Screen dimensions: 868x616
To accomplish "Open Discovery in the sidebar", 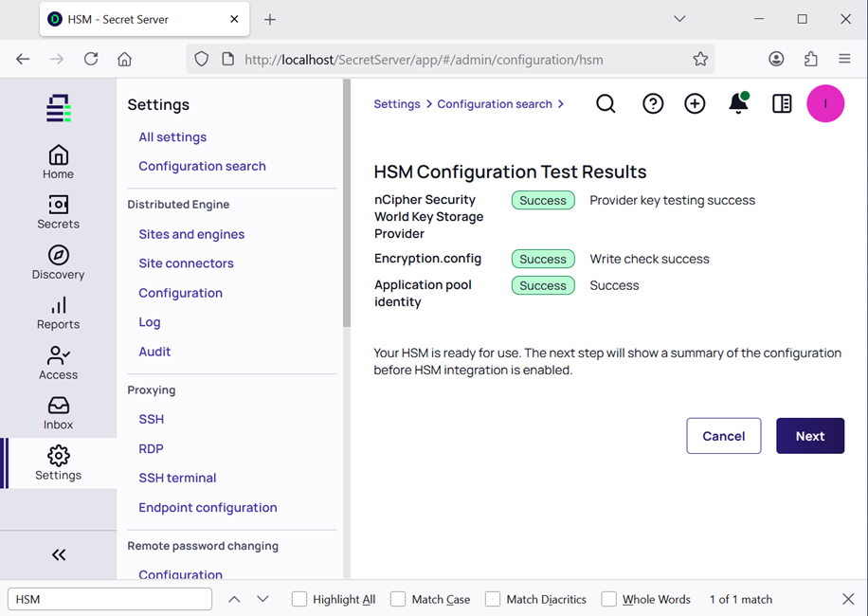I will click(58, 263).
